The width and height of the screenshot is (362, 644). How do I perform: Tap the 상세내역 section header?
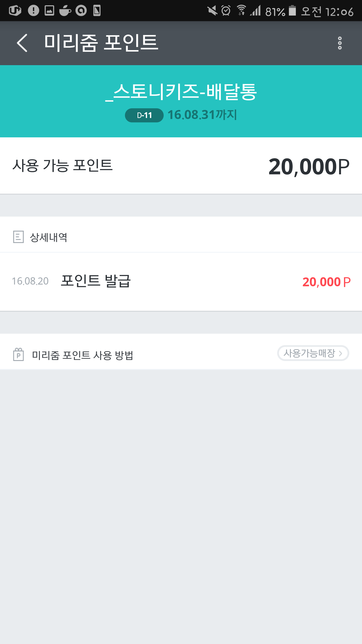pyautogui.click(x=49, y=237)
